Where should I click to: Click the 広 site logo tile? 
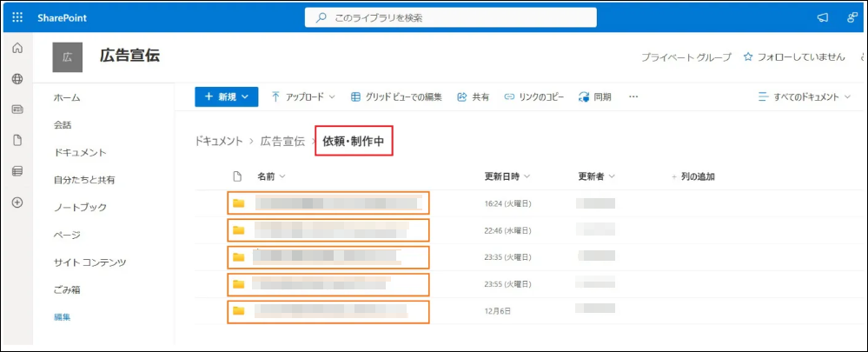(x=68, y=57)
